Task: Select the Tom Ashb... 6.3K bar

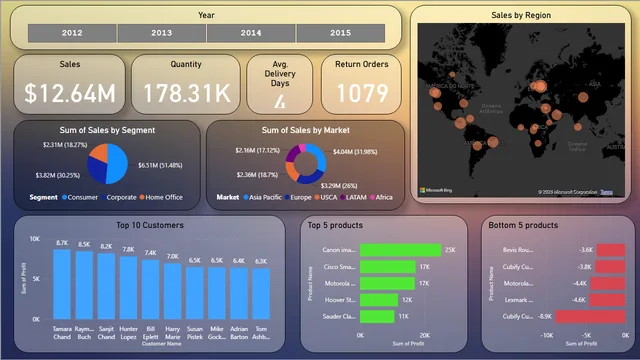Action: (261, 294)
